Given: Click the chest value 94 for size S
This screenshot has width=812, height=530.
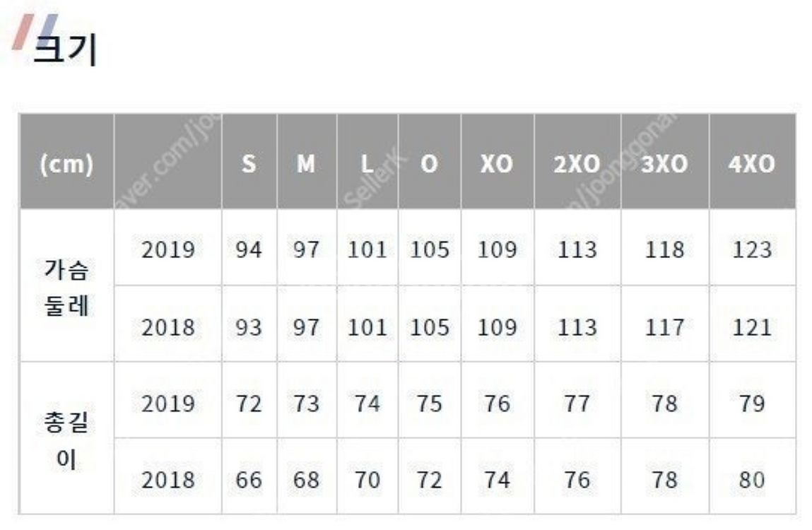Looking at the screenshot, I should (249, 250).
